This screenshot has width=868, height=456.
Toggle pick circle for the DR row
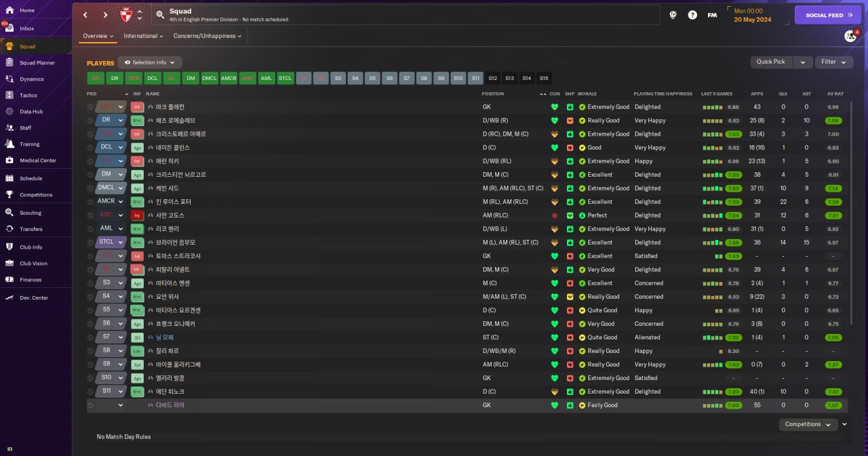[x=90, y=121]
